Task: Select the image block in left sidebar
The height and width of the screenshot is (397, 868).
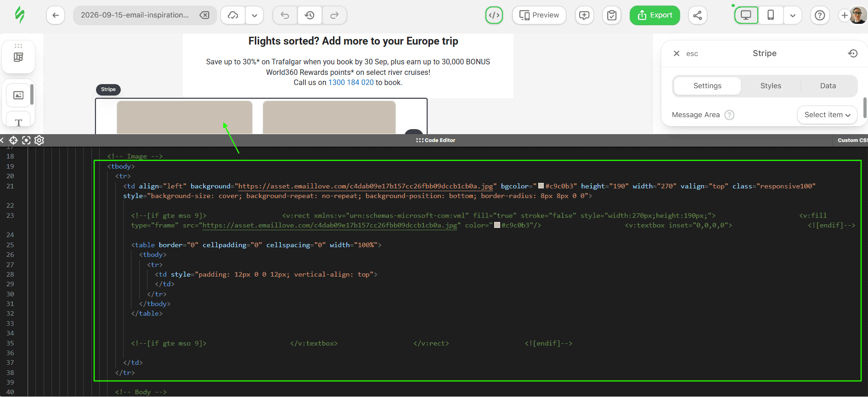Action: coord(18,95)
